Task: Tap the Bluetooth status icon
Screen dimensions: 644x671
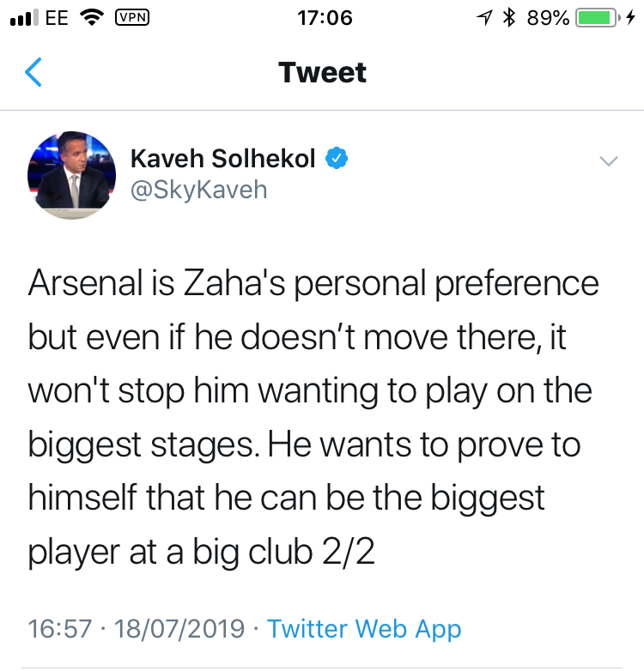Action: point(509,18)
